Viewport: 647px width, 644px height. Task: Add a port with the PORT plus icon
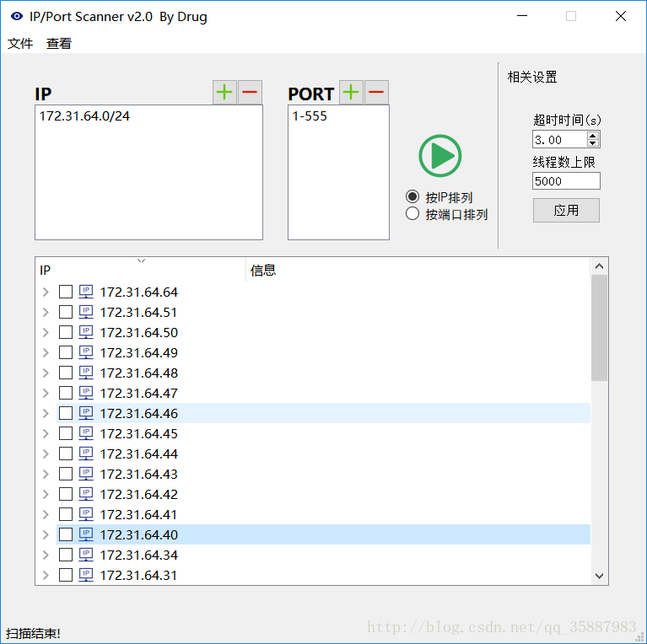351,92
